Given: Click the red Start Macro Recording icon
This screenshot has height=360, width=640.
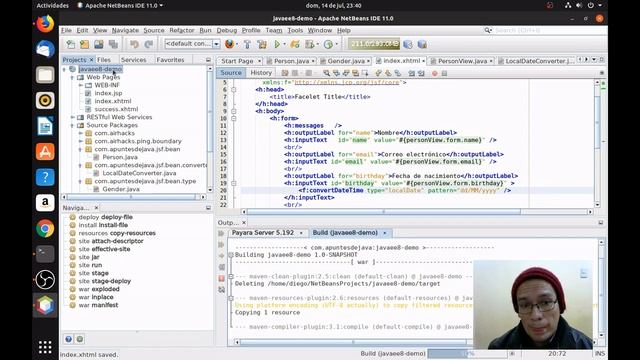Looking at the screenshot, I should (x=435, y=73).
